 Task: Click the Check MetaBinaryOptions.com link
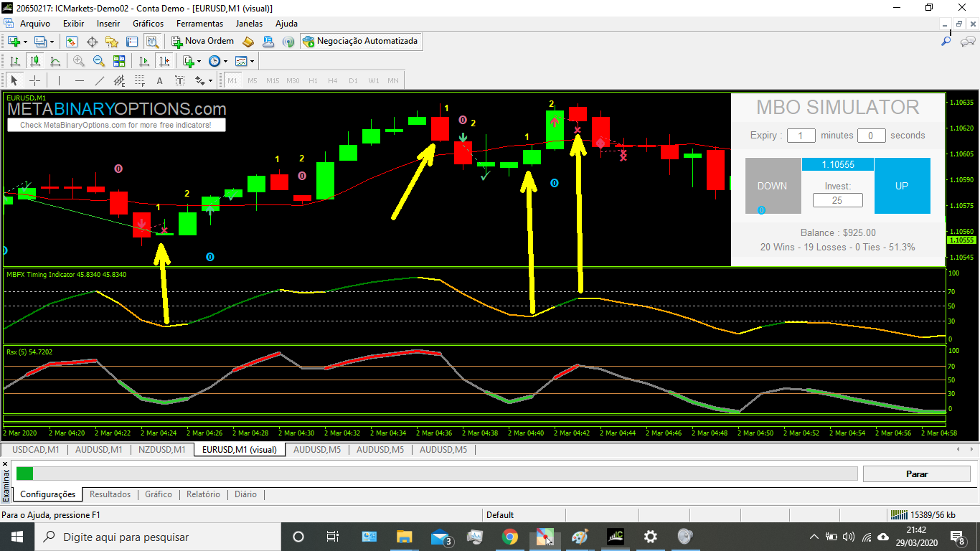(116, 125)
